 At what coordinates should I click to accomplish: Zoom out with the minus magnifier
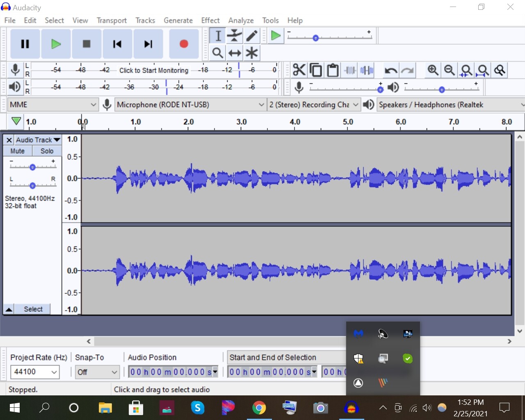[x=450, y=70]
